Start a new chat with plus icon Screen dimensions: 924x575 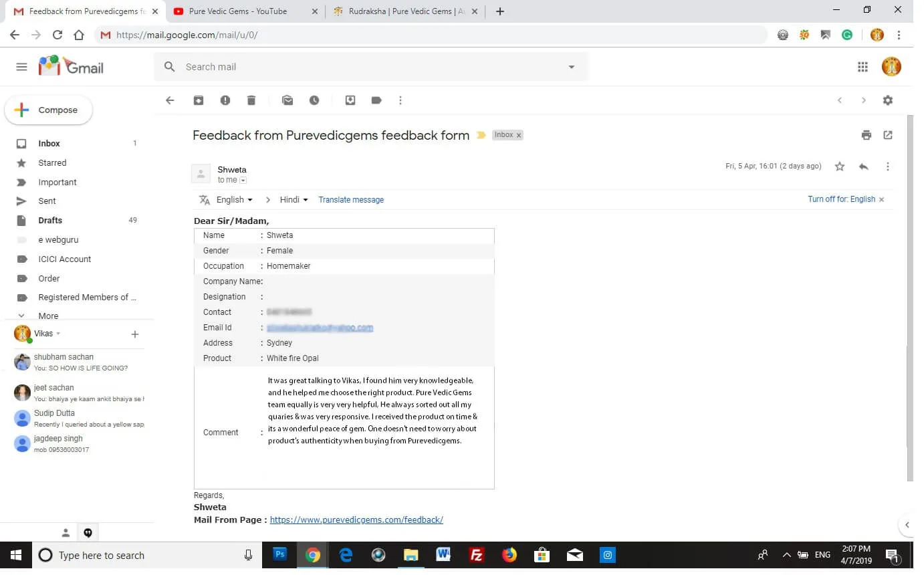coord(135,334)
